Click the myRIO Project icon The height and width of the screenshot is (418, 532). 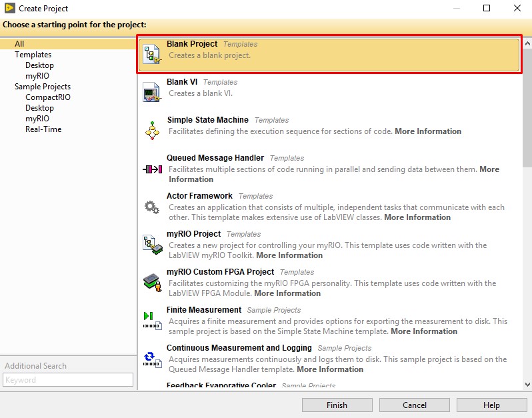[153, 245]
